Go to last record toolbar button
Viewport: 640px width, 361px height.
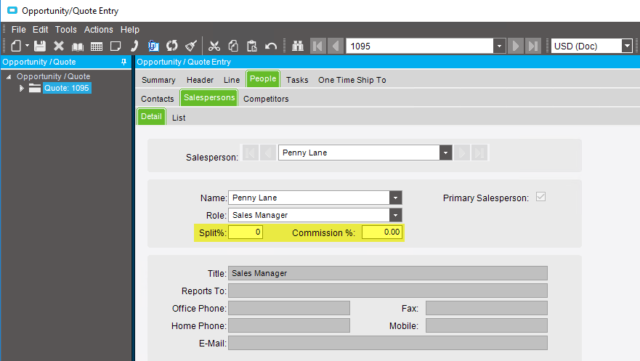[533, 46]
